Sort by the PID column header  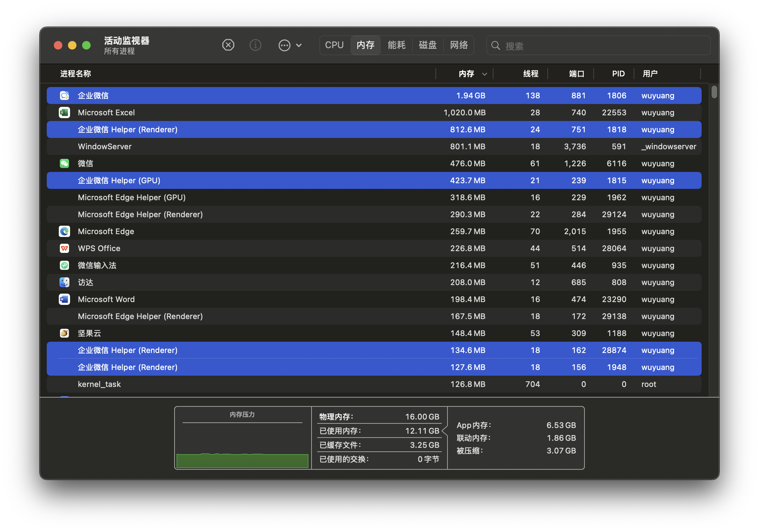pyautogui.click(x=618, y=74)
